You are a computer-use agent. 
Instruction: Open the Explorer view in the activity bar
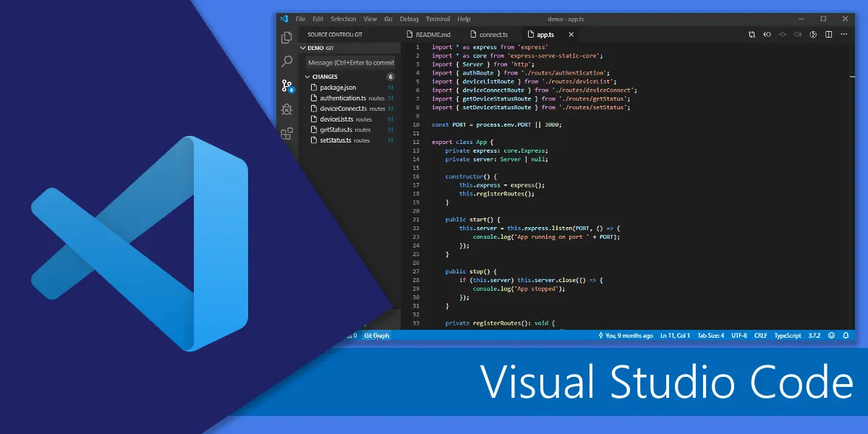pos(286,36)
